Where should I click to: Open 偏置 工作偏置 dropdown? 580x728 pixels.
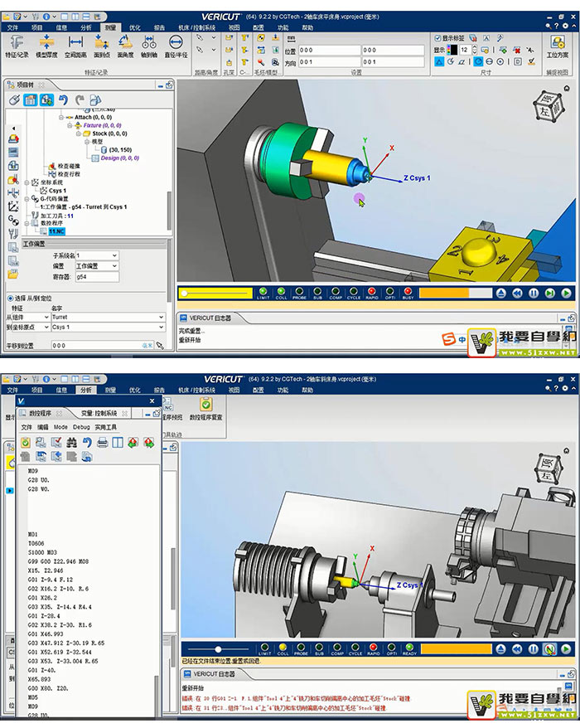click(97, 266)
